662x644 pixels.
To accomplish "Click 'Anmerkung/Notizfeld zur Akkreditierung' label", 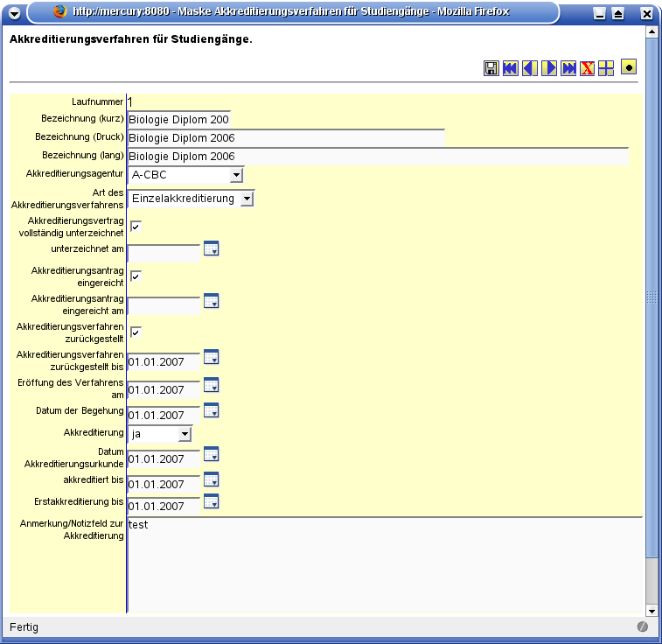I will (x=72, y=529).
